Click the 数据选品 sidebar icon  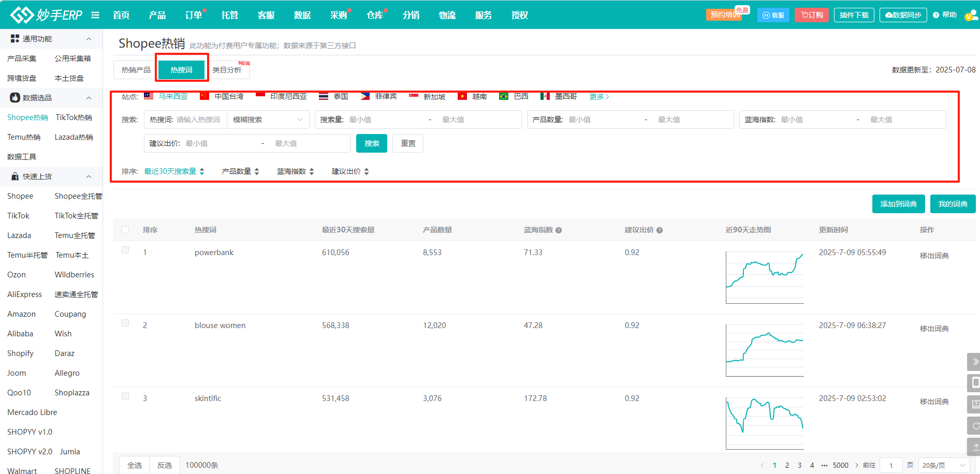(15, 97)
